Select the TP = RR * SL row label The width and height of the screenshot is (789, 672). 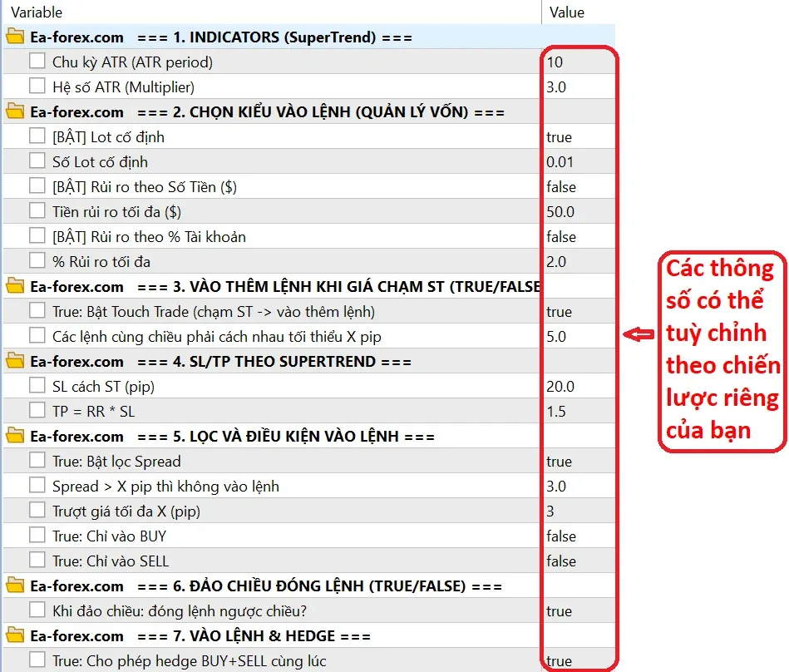click(94, 411)
